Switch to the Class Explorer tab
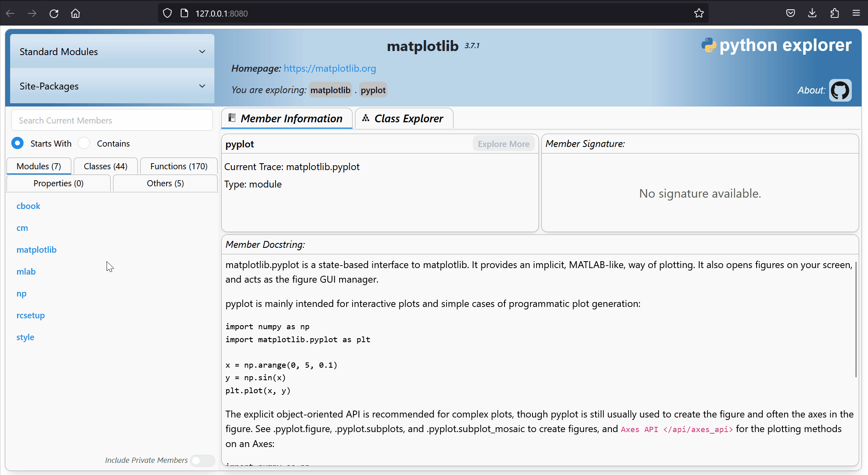Image resolution: width=868 pixels, height=475 pixels. point(404,118)
